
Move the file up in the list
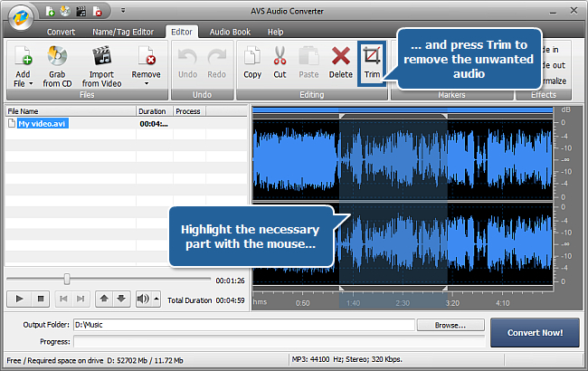[x=104, y=299]
